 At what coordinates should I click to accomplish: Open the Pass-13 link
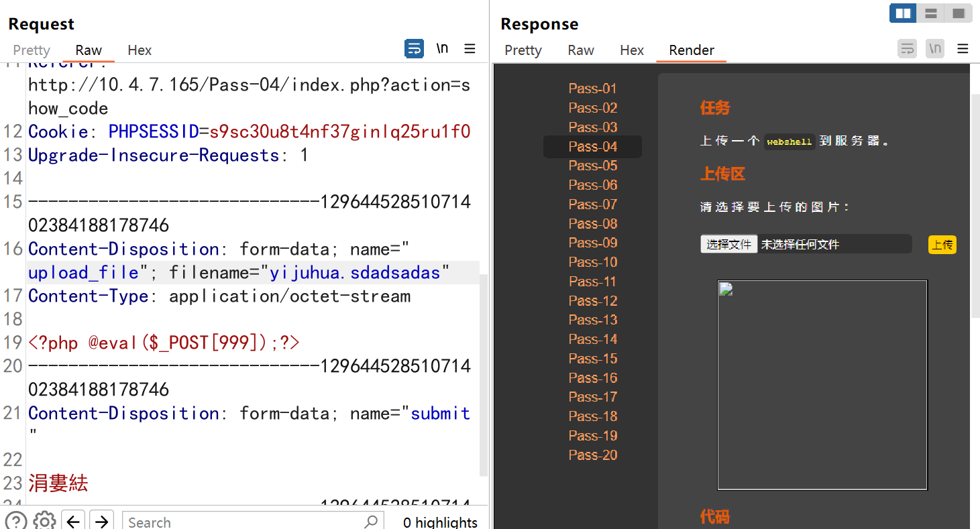[592, 320]
